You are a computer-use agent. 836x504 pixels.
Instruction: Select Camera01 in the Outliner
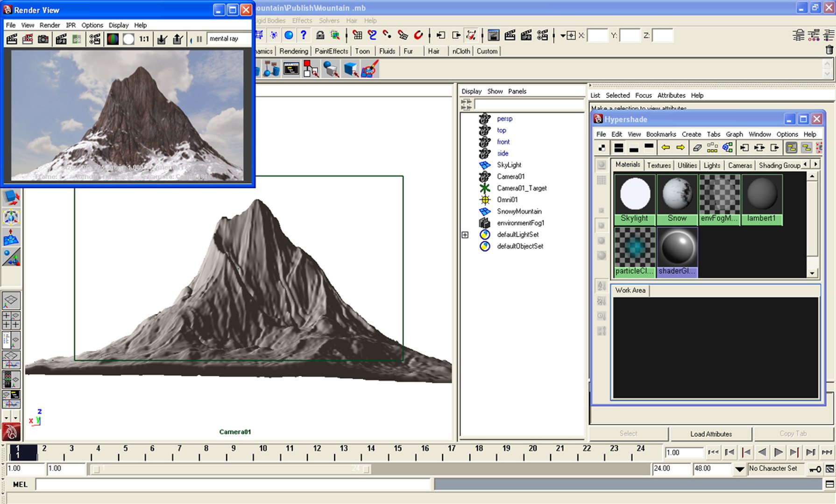point(510,176)
